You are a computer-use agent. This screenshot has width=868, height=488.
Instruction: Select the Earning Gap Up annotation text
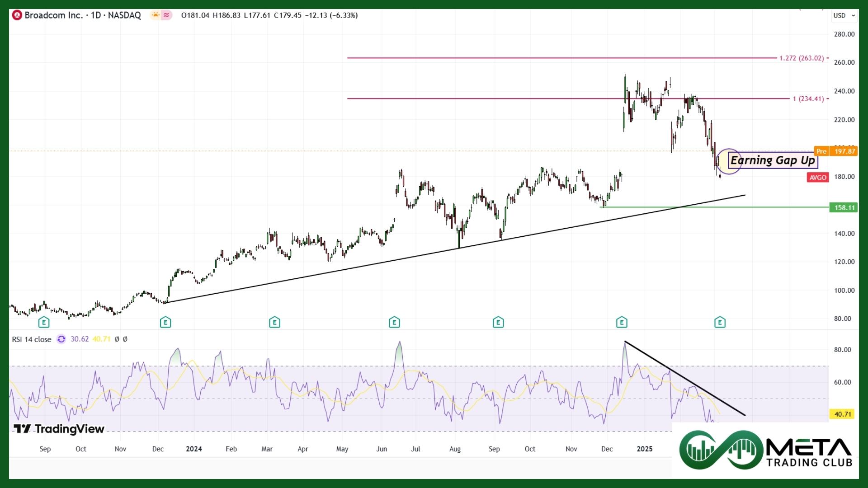coord(773,160)
